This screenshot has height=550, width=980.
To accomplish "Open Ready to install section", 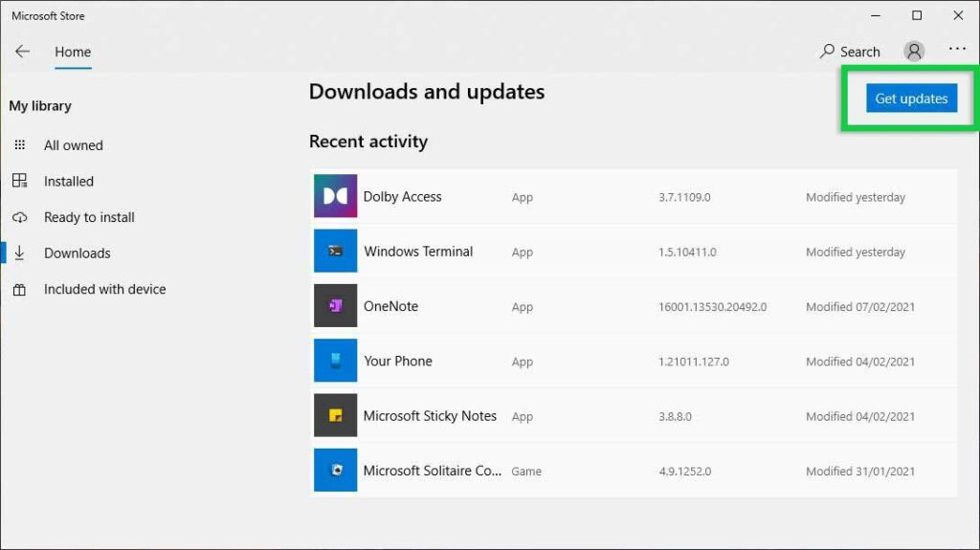I will pos(89,217).
